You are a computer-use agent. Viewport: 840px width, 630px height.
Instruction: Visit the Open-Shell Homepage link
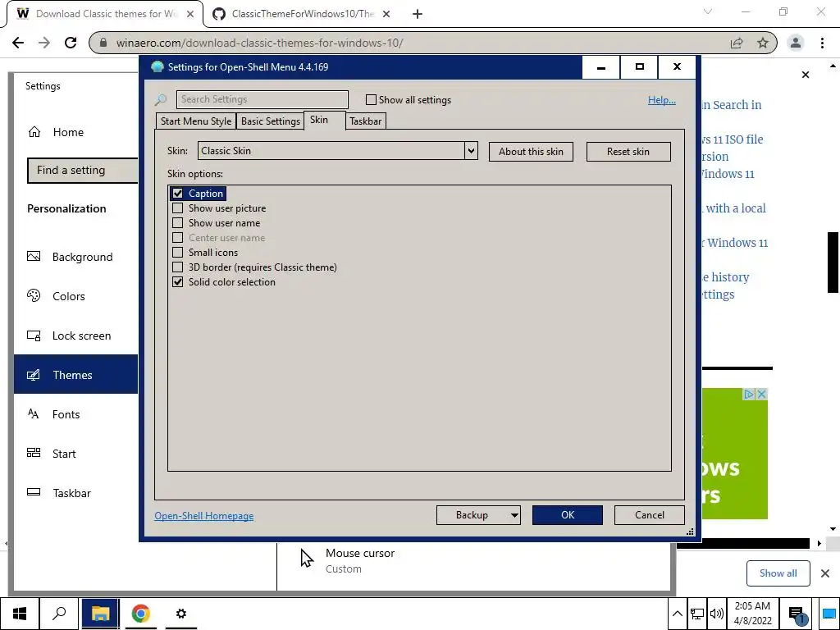204,516
